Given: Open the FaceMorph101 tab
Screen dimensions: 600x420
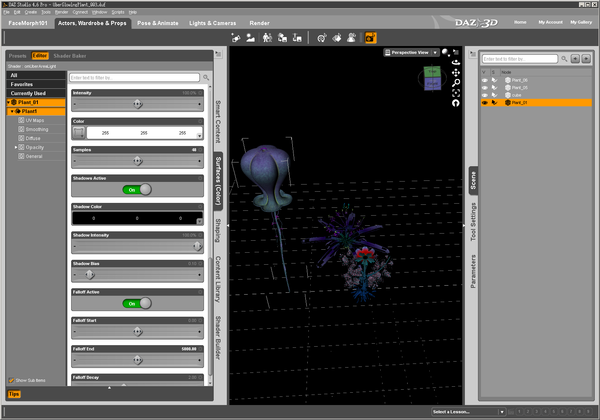Looking at the screenshot, I should 28,23.
